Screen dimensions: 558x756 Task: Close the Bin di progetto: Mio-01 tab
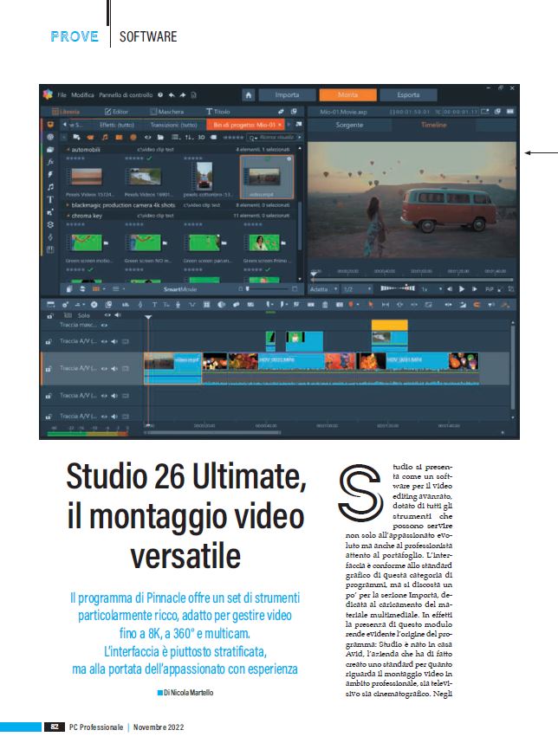[280, 125]
